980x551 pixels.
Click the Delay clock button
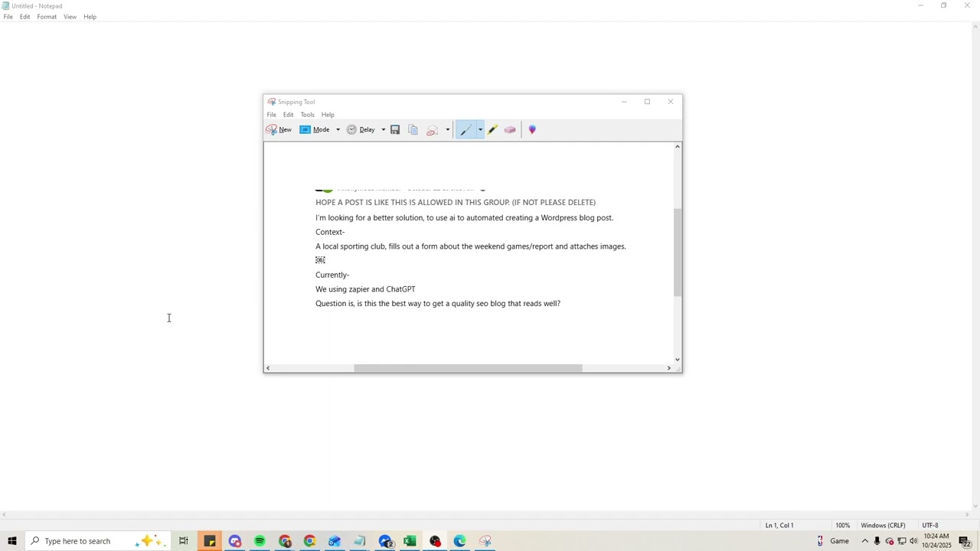click(361, 130)
